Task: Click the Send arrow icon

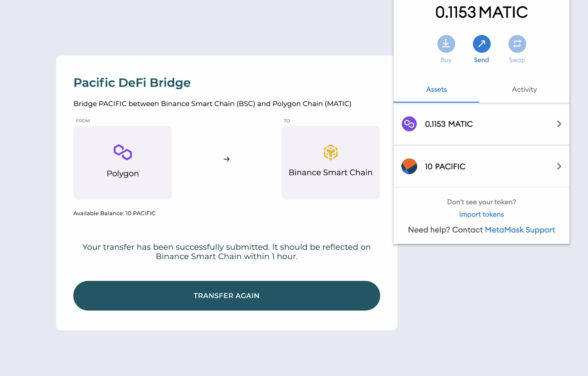Action: (481, 44)
